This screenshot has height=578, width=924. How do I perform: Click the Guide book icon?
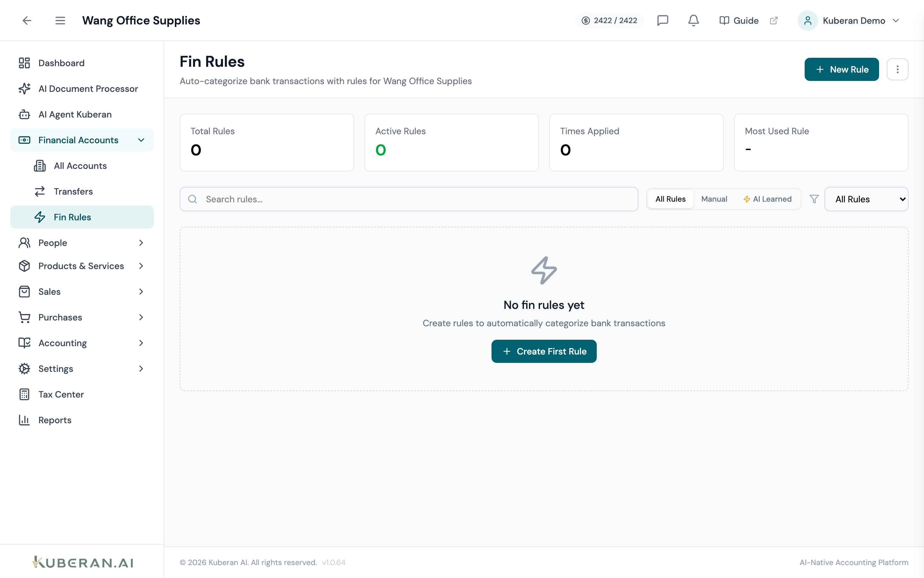click(x=724, y=21)
